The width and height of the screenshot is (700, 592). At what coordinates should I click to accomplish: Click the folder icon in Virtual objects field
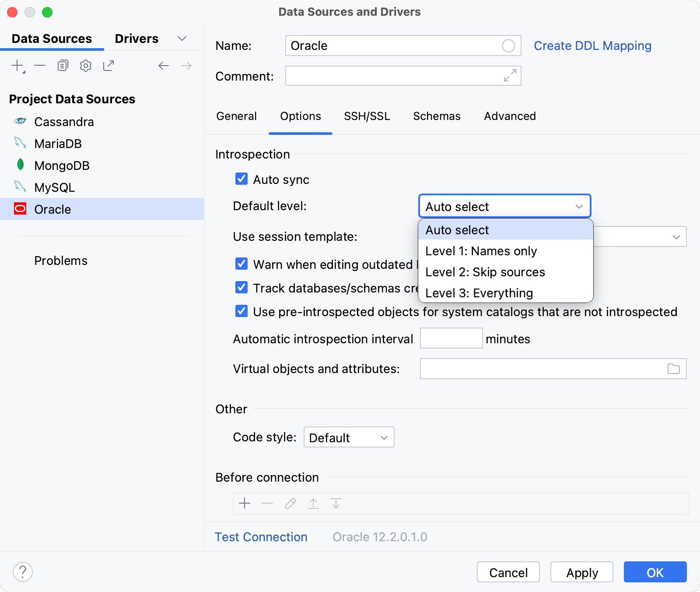click(673, 369)
